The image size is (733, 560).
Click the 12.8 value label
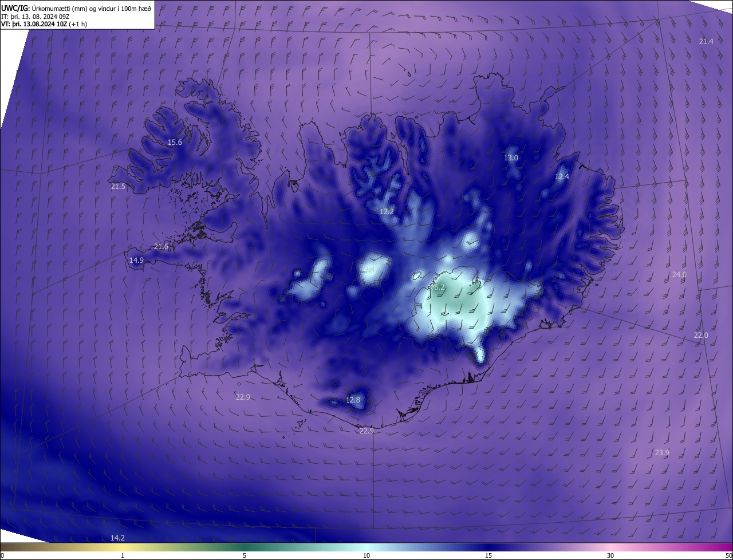pos(353,400)
